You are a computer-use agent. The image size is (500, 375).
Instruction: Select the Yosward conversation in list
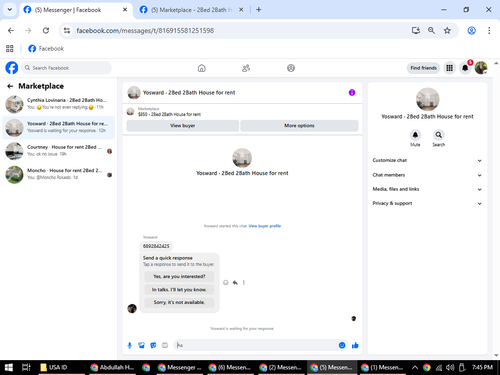59,127
